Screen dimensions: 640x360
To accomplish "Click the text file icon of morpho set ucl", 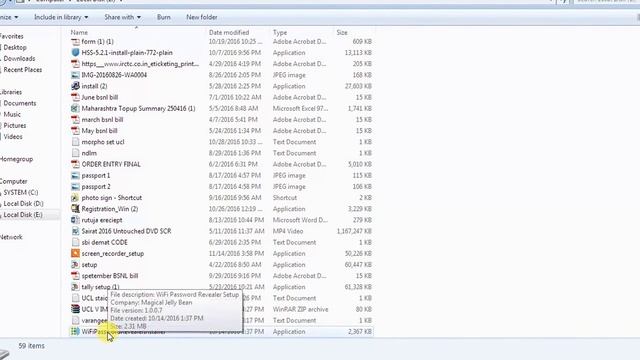I will click(75, 142).
